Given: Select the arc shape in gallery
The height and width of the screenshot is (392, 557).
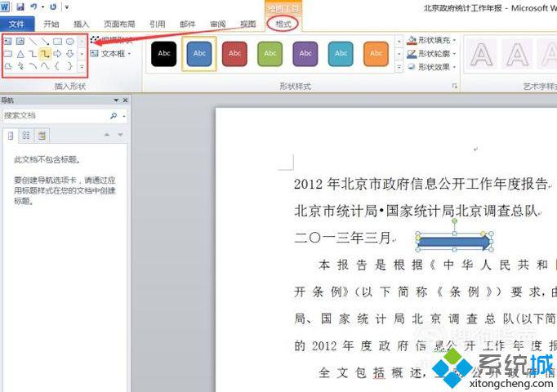Looking at the screenshot, I should 33,66.
